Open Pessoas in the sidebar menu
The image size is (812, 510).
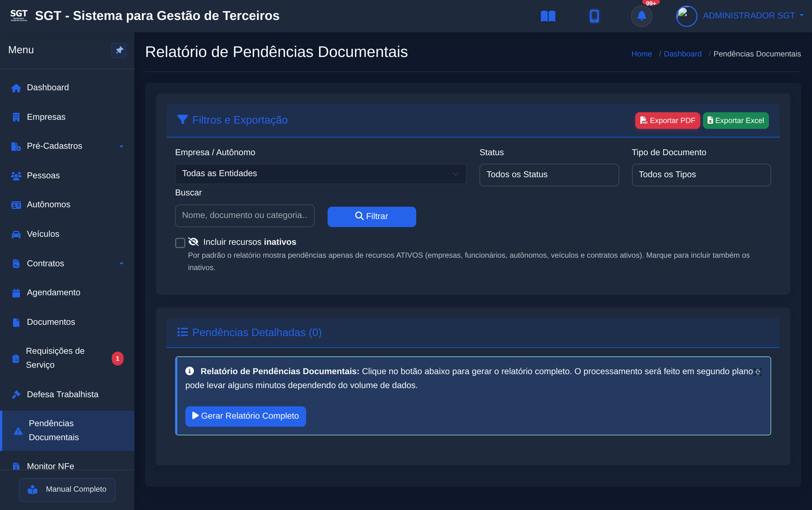(x=67, y=175)
